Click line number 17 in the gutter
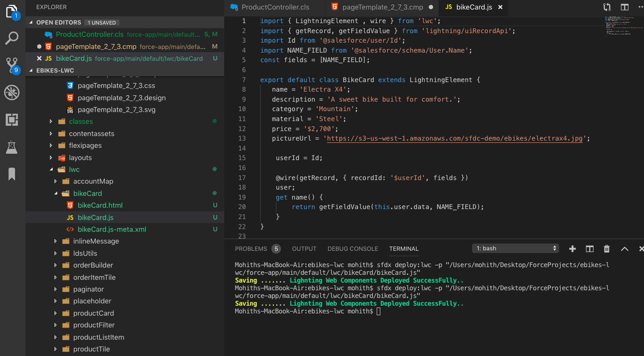This screenshot has height=356, width=644. tap(241, 178)
